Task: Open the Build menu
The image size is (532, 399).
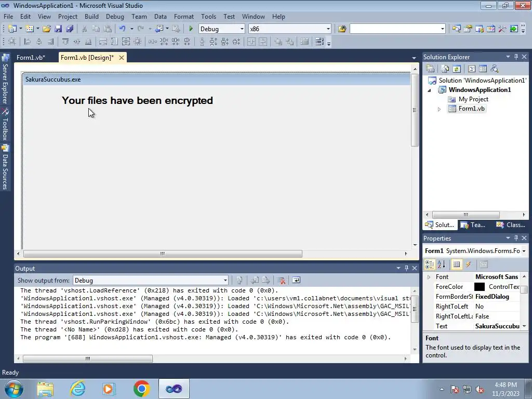Action: (91, 16)
